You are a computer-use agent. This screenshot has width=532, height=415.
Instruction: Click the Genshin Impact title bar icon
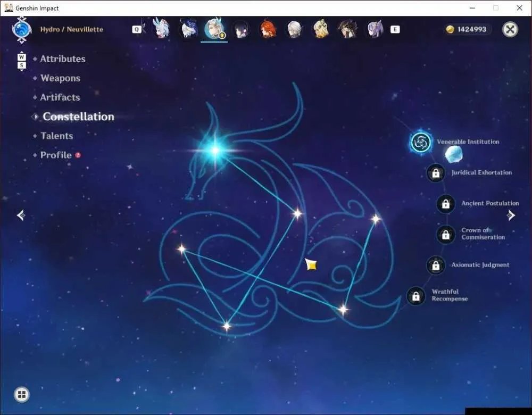pos(9,8)
